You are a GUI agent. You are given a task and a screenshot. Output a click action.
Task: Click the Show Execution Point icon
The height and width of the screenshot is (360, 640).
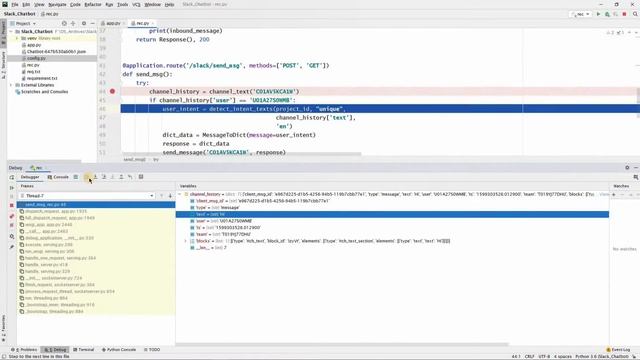(76, 177)
